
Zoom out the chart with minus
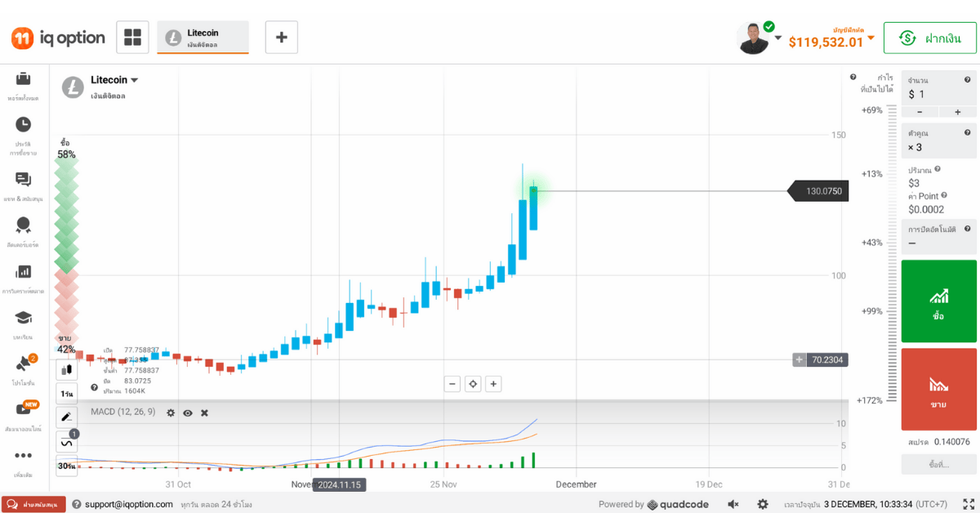[x=452, y=384]
